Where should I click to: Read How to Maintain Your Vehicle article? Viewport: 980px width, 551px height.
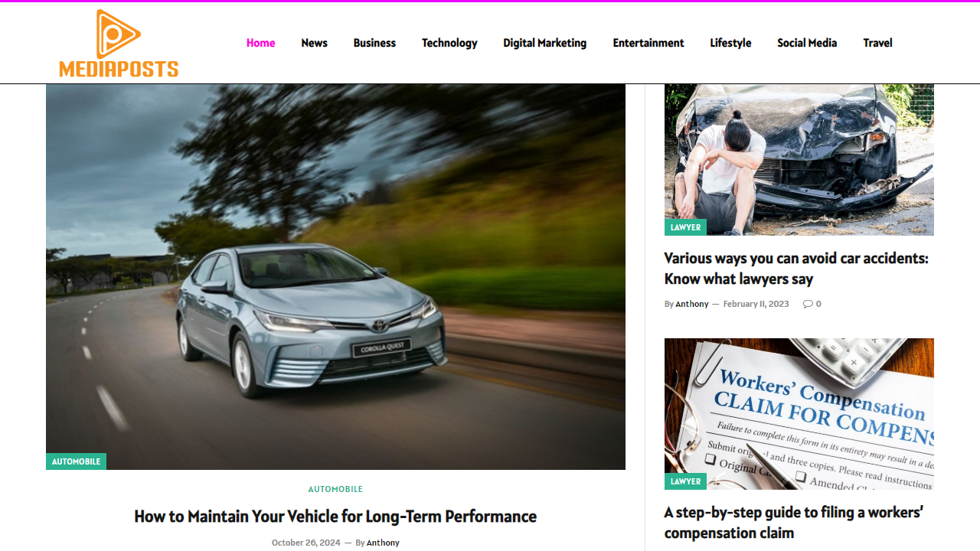(335, 517)
